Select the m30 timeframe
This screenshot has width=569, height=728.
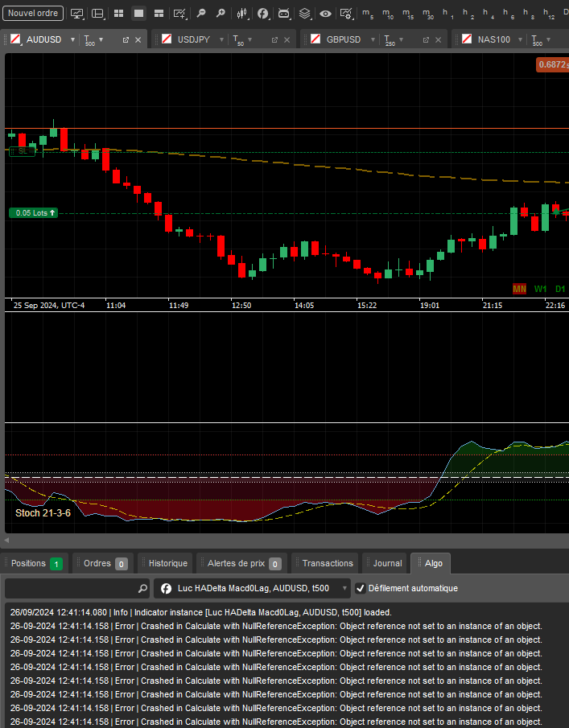pyautogui.click(x=428, y=14)
